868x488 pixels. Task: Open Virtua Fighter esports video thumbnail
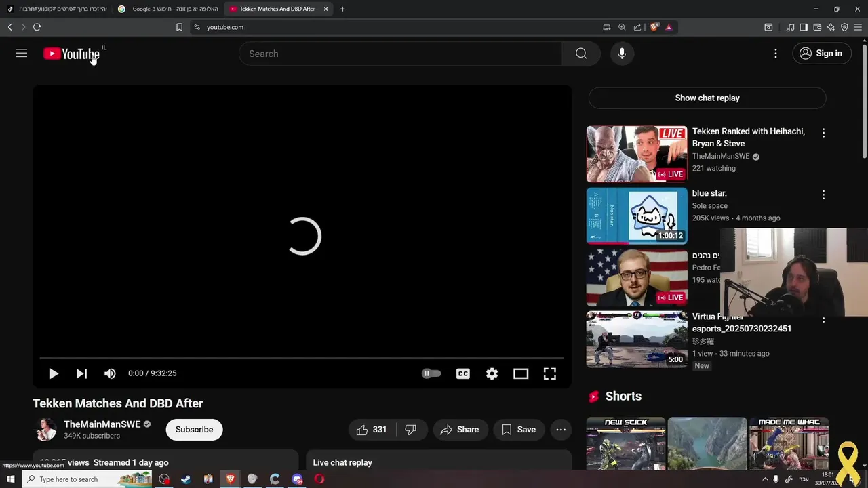(x=637, y=340)
